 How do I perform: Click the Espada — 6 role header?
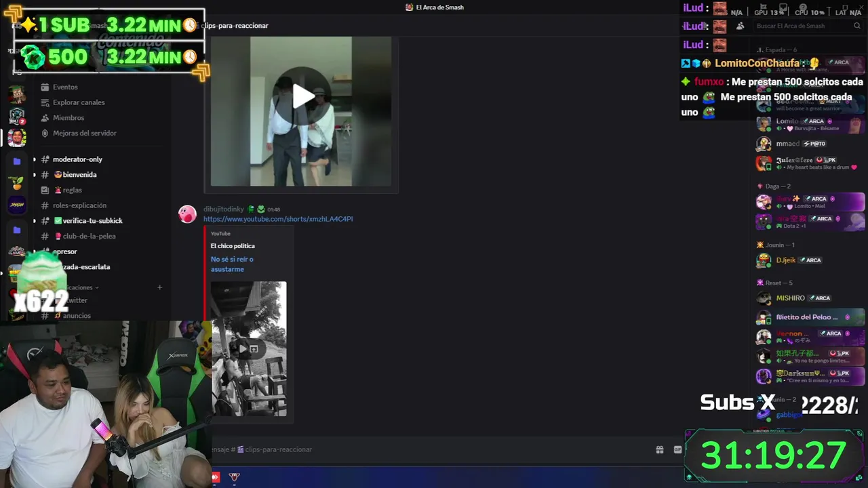(x=777, y=50)
